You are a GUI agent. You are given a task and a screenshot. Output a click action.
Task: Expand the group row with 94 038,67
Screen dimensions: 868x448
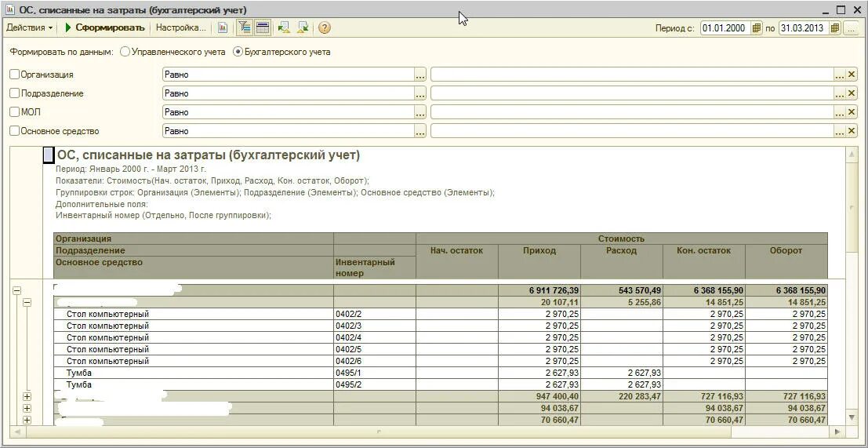27,408
